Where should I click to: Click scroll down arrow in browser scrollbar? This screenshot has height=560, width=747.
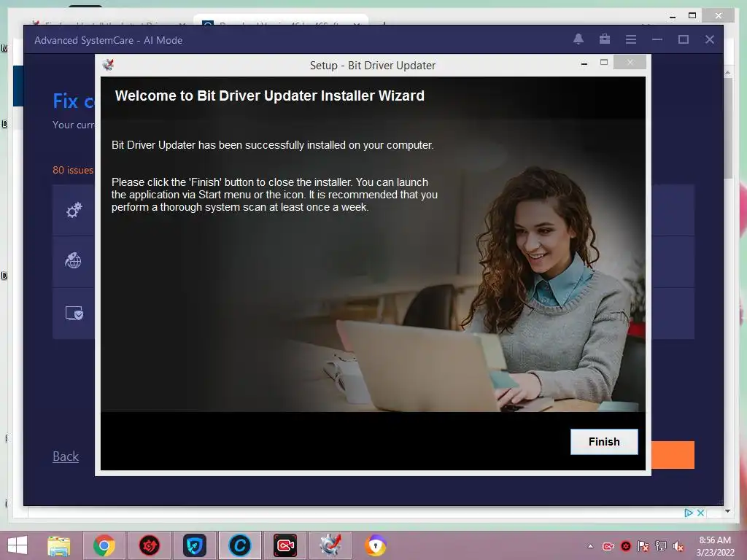(x=727, y=511)
